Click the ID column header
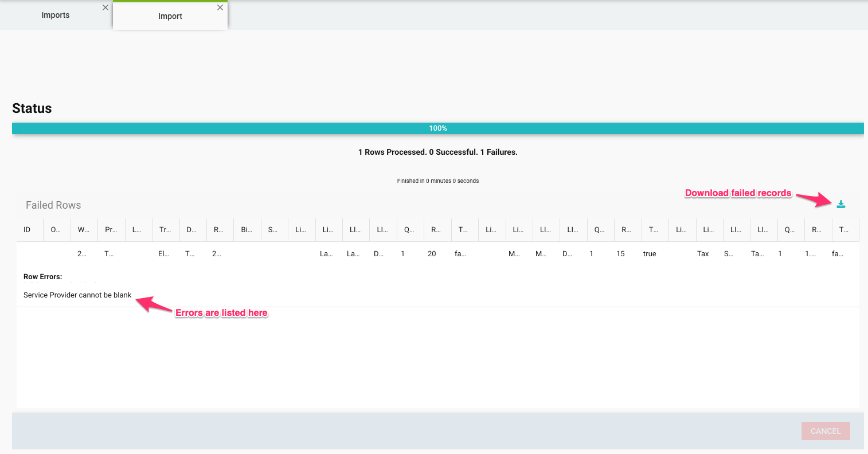This screenshot has width=868, height=454. pyautogui.click(x=30, y=229)
